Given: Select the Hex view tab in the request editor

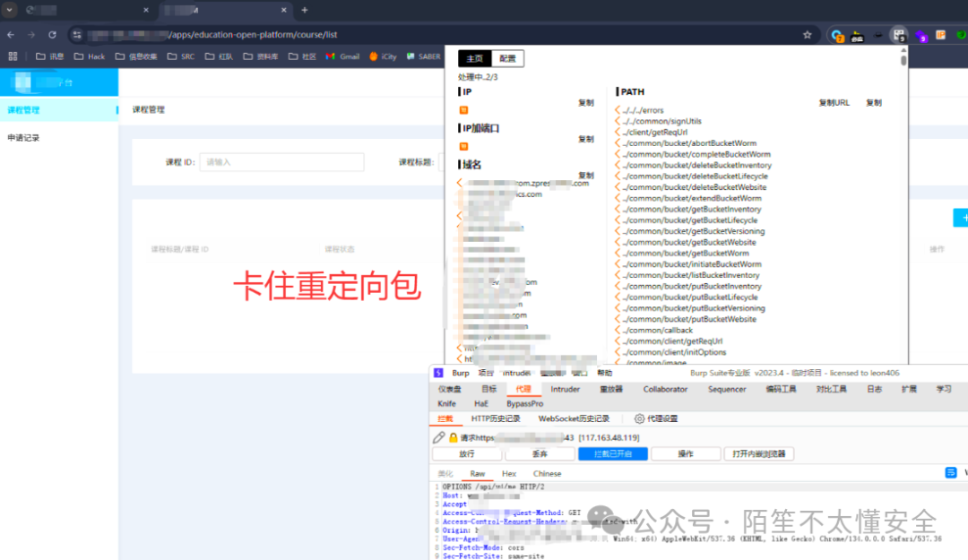Looking at the screenshot, I should coord(508,473).
